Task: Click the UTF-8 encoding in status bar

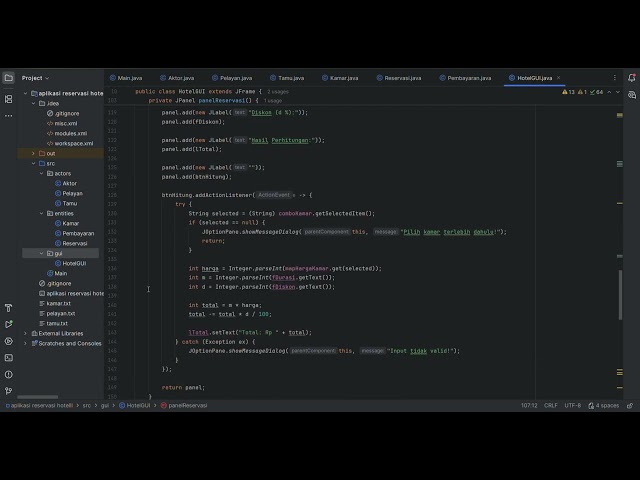Action: click(x=572, y=406)
